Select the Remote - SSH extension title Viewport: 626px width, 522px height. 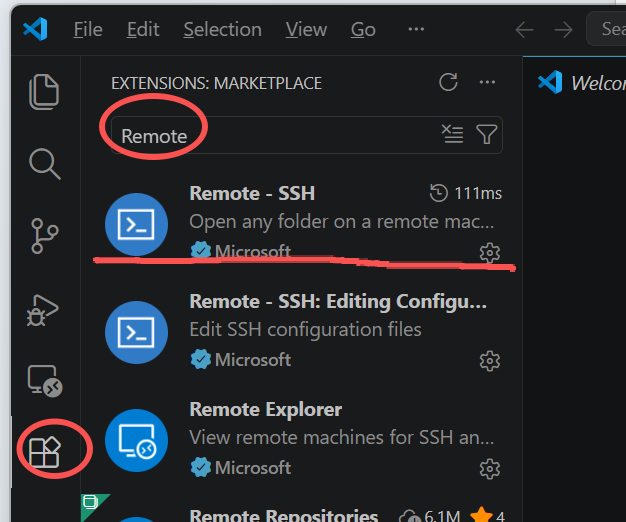pyautogui.click(x=252, y=194)
